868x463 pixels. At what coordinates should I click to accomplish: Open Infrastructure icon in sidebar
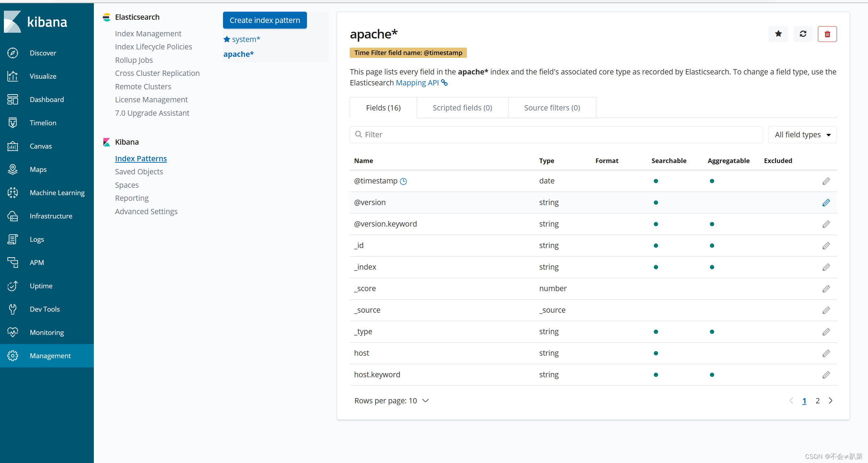(13, 216)
